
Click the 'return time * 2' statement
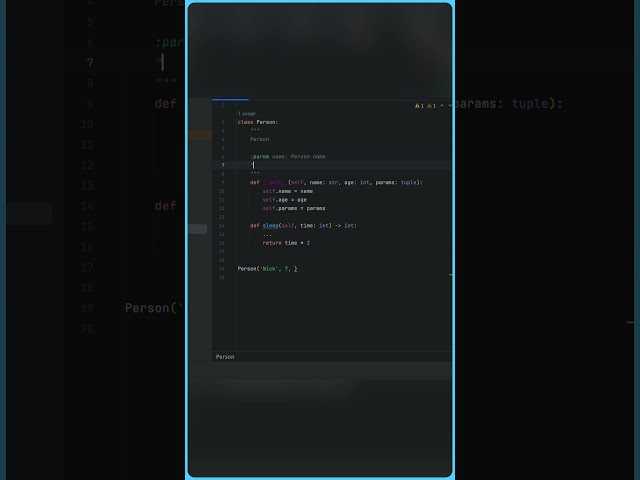286,243
